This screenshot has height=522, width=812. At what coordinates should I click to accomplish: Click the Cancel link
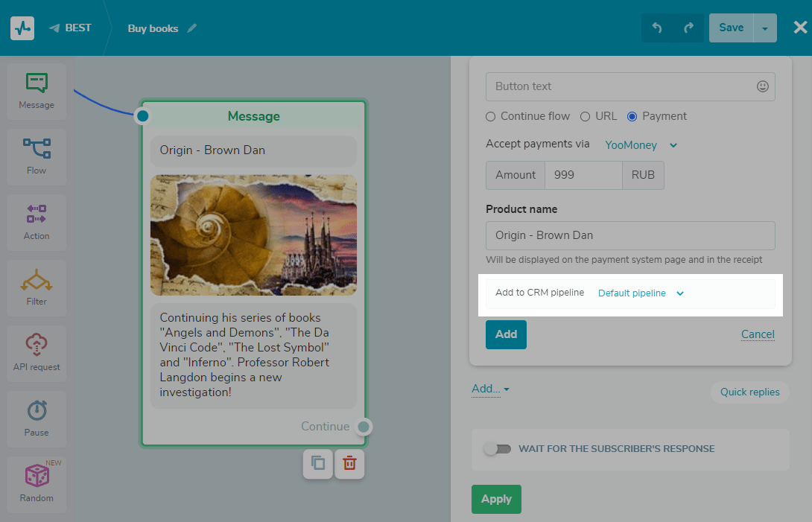(758, 334)
